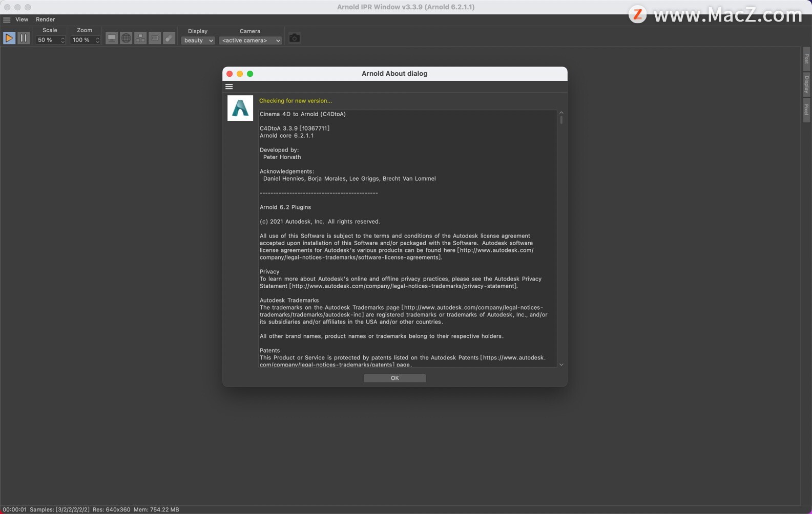Viewport: 812px width, 514px height.
Task: Adjust the Scale stepper arrows
Action: coord(63,40)
